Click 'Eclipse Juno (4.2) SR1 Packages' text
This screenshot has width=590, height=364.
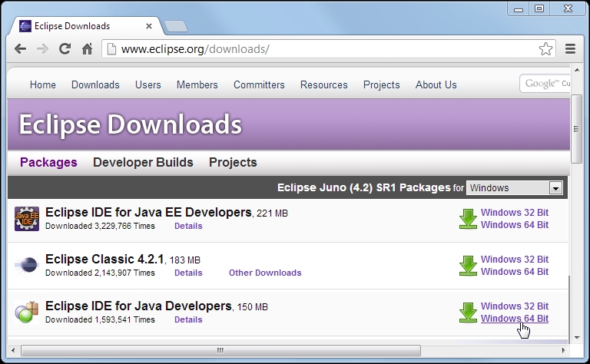point(364,187)
